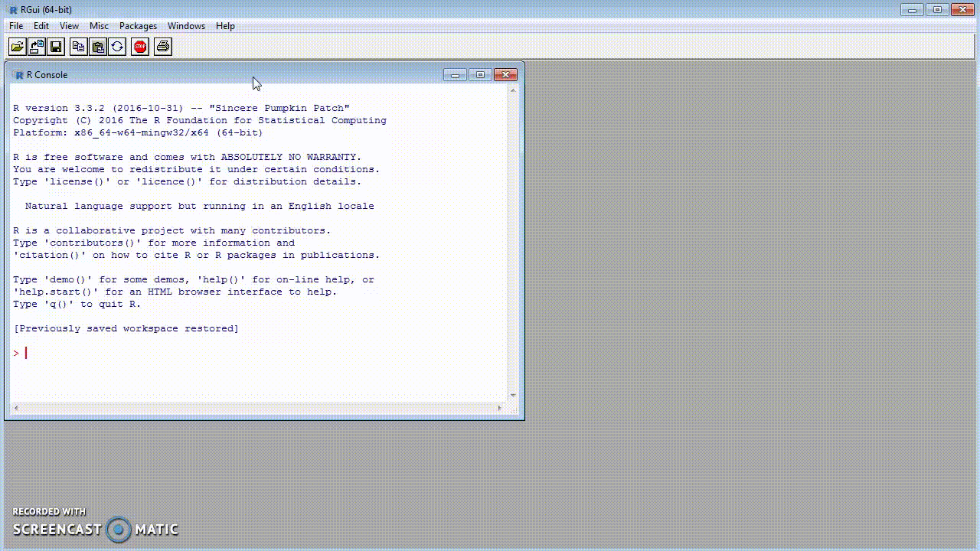Screen dimensions: 980x551
Task: Copy selected text using the Copy icon
Action: coord(78,46)
